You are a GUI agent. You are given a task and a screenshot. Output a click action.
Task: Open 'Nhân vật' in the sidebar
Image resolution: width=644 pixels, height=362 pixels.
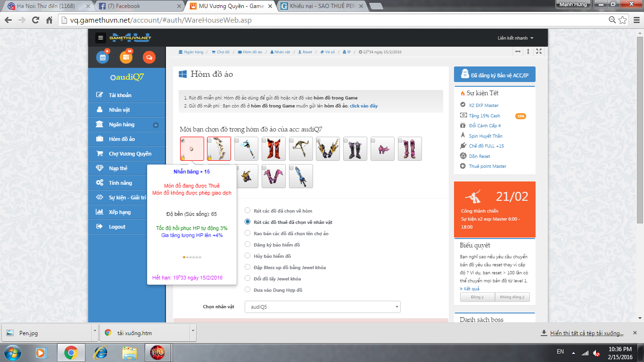127,110
